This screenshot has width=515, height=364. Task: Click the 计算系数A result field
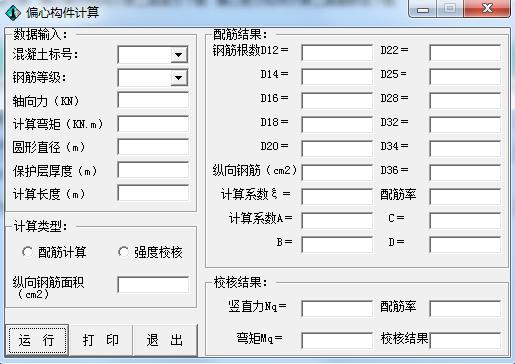coord(337,221)
